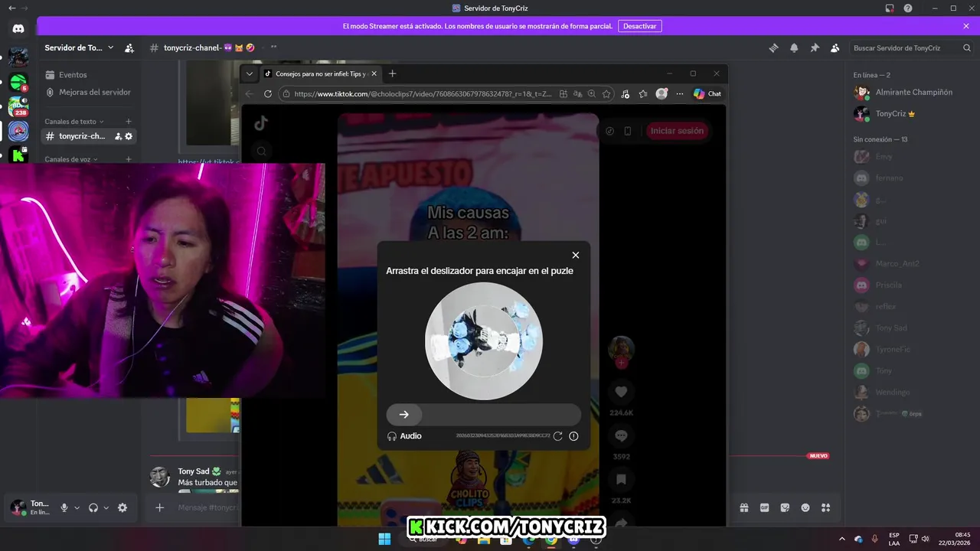Open headphone output options arrow
The image size is (980, 551).
(106, 507)
